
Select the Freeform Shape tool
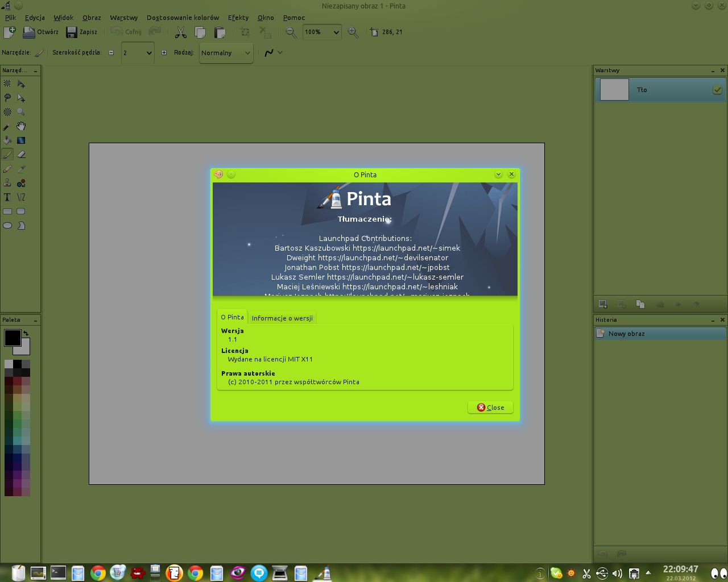21,226
